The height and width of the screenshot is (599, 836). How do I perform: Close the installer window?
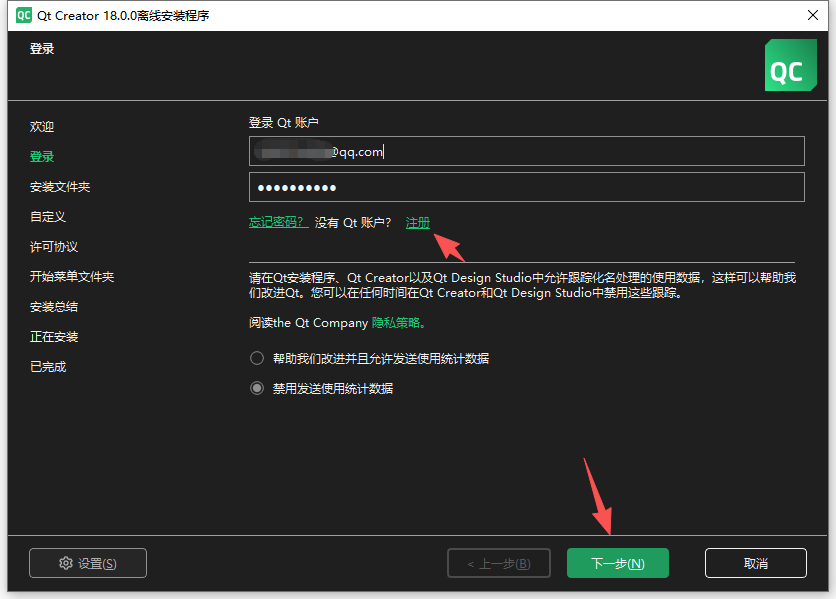(813, 15)
